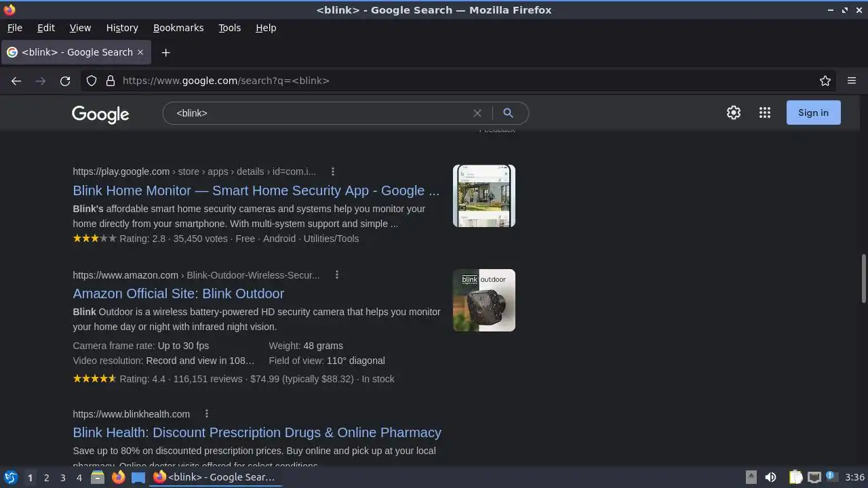Open the Help menu
This screenshot has width=868, height=488.
coord(266,28)
